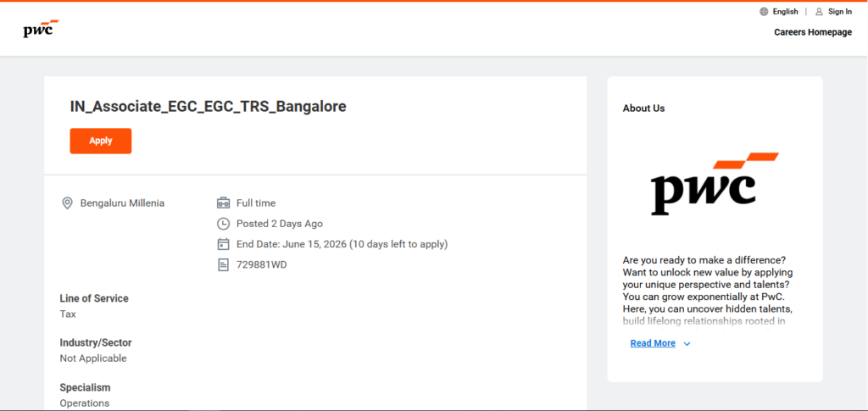The height and width of the screenshot is (411, 868).
Task: Open the Careers Homepage link
Action: (813, 32)
